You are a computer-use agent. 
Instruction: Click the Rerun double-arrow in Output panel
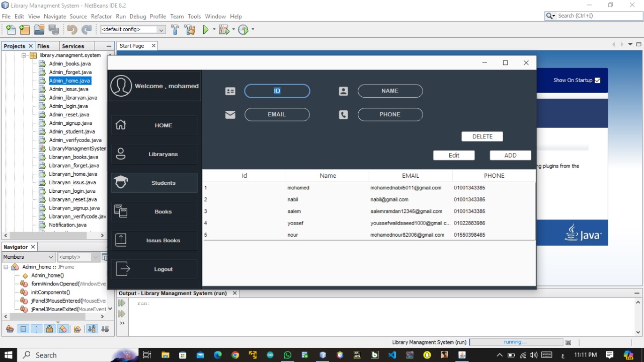122,303
